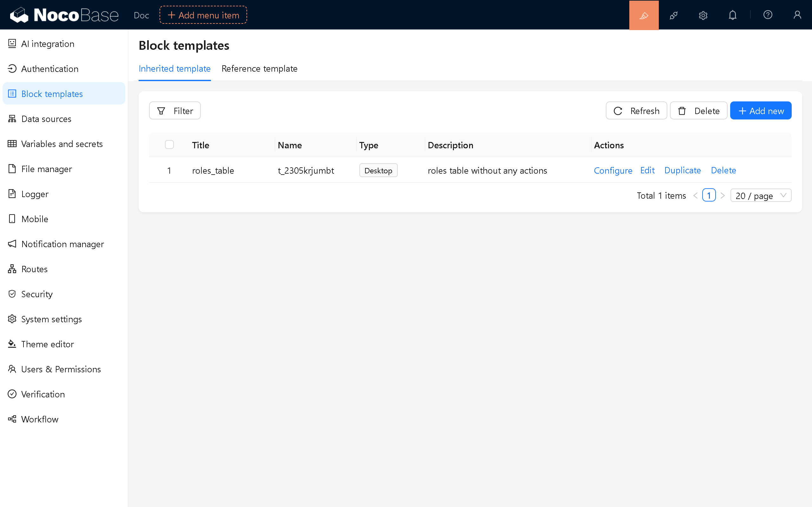Click Add menu item button
The width and height of the screenshot is (812, 507).
[203, 15]
